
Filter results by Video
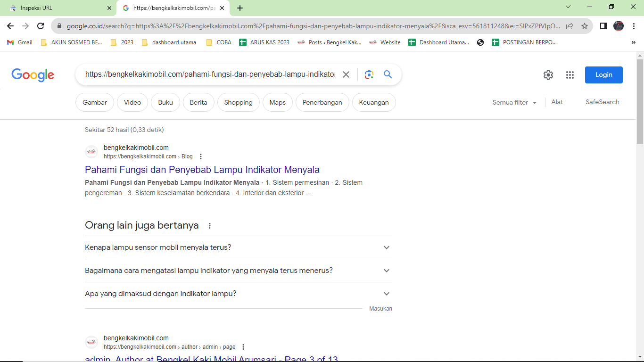[x=132, y=102]
